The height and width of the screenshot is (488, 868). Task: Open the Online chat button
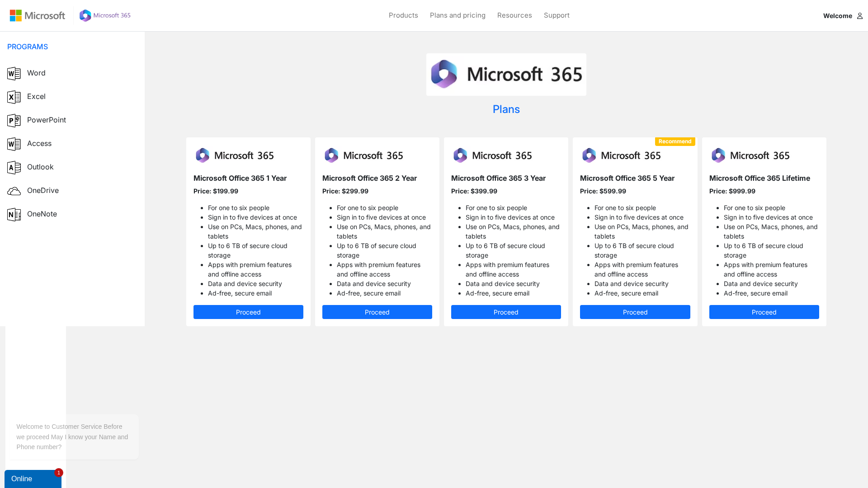tap(33, 479)
